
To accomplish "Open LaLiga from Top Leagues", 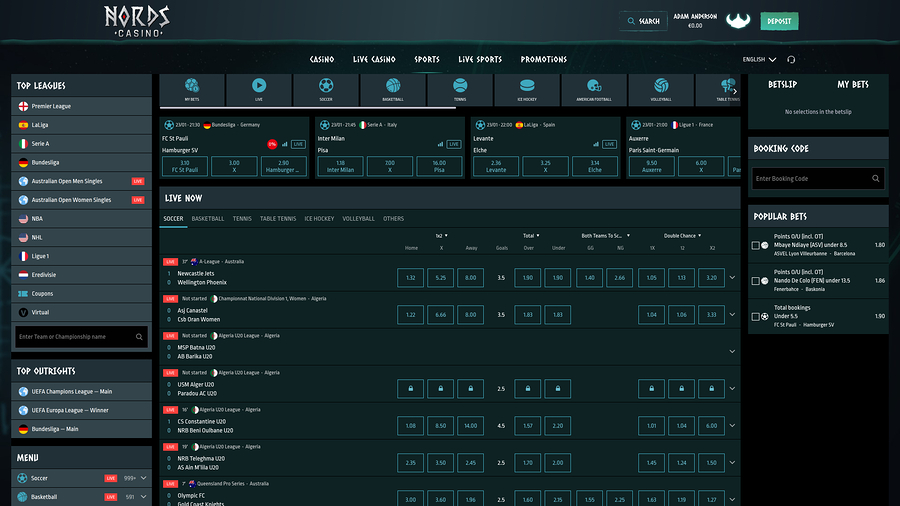I will [82, 124].
